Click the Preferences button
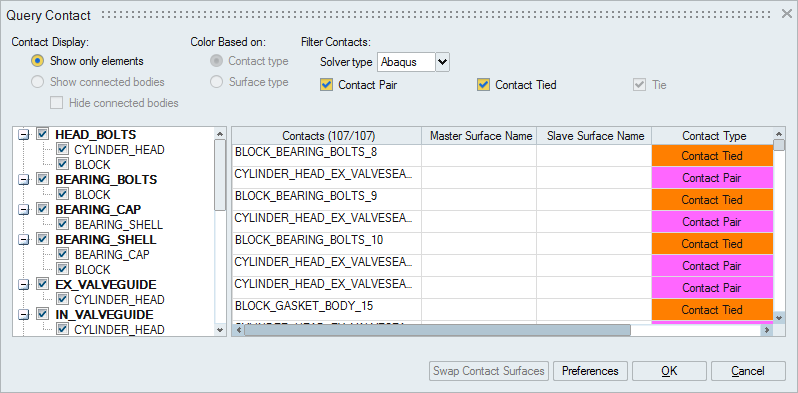The width and height of the screenshot is (798, 393). (590, 371)
